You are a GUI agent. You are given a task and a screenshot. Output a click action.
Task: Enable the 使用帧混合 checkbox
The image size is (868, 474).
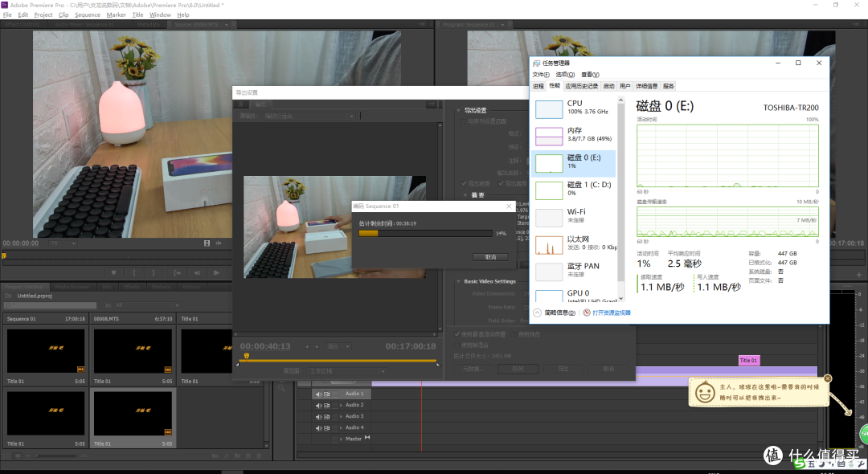pyautogui.click(x=457, y=345)
